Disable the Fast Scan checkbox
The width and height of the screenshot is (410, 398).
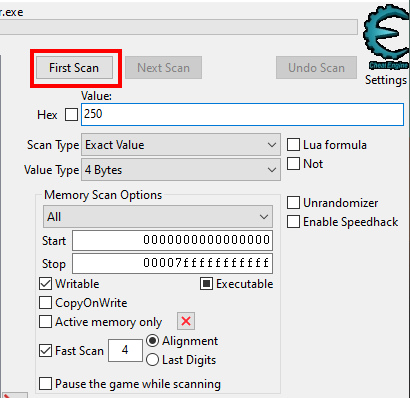point(45,351)
